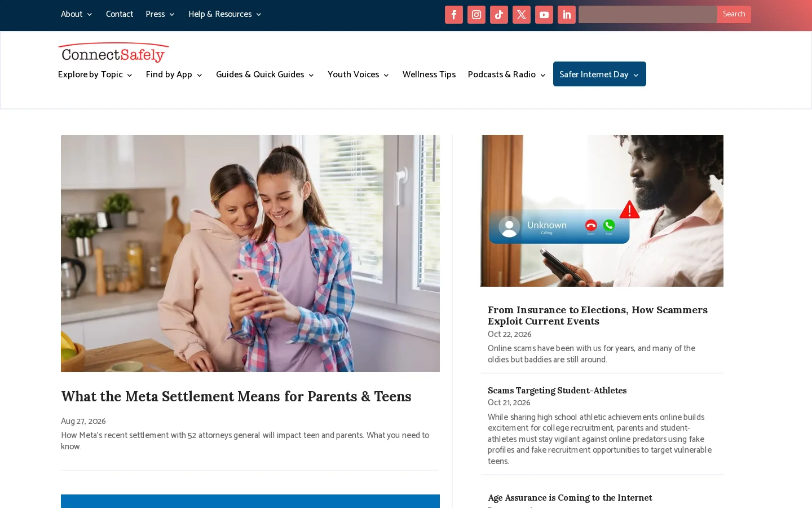Image resolution: width=812 pixels, height=508 pixels.
Task: Open the LinkedIn social icon
Action: [566, 15]
